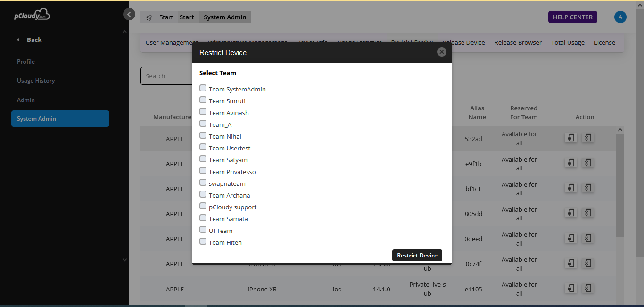
Task: Switch to the Release Browser tab
Action: click(518, 42)
